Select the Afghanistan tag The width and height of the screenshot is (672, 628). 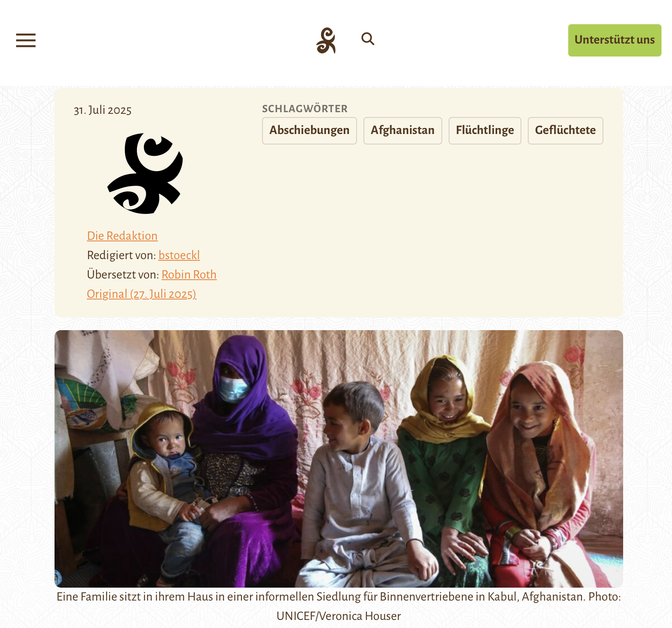(x=403, y=130)
